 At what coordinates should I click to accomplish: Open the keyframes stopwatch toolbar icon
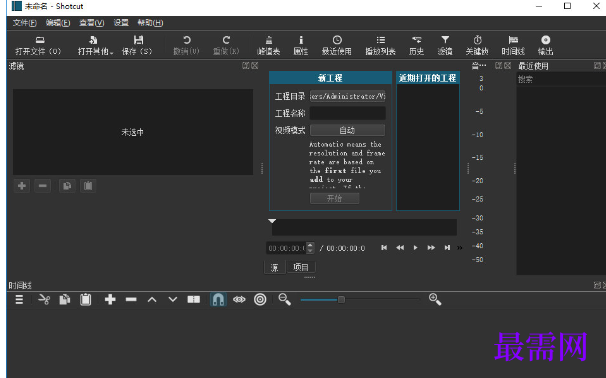tap(477, 45)
